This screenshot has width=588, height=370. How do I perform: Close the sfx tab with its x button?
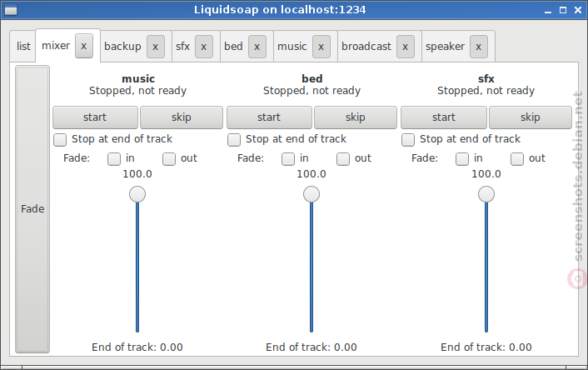[x=203, y=47]
